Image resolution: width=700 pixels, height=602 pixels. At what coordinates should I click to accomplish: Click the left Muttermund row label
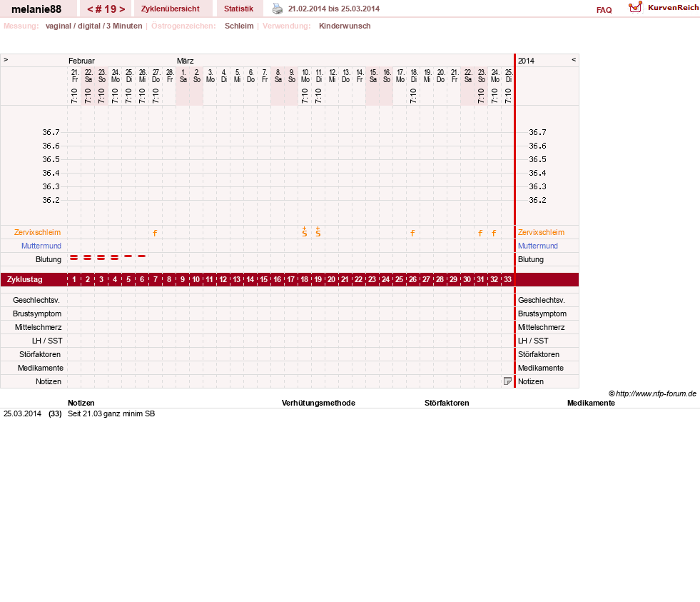coord(41,246)
